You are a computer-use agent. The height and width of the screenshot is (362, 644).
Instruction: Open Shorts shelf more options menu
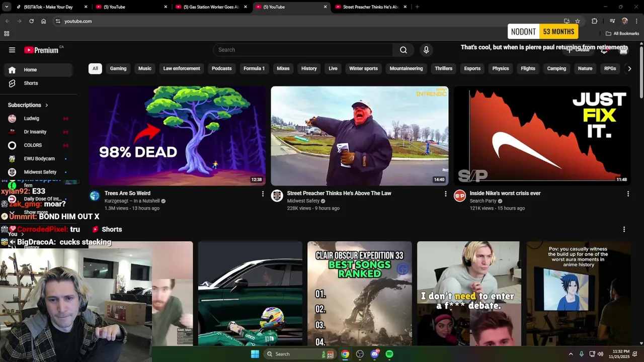pyautogui.click(x=624, y=229)
